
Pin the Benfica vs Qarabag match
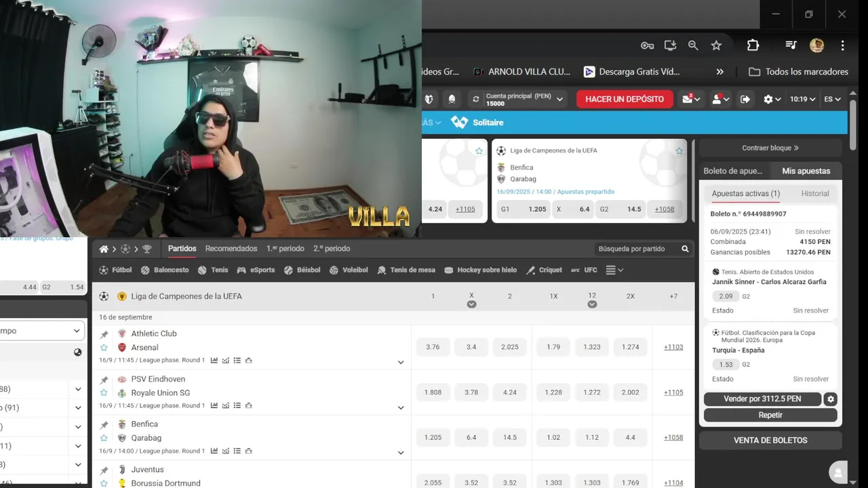(104, 425)
